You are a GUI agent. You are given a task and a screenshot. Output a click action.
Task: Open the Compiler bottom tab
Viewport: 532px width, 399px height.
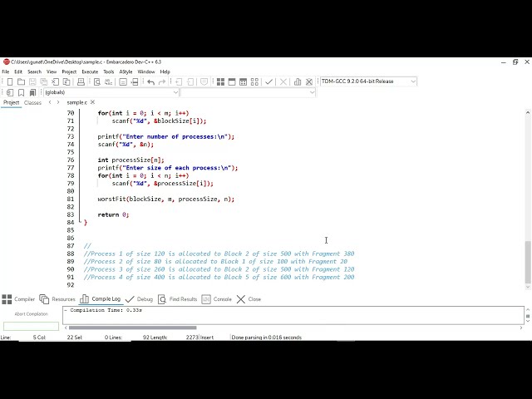18,299
